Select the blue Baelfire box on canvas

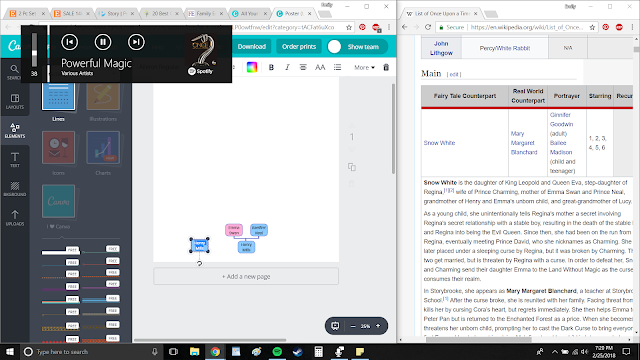[x=259, y=230]
